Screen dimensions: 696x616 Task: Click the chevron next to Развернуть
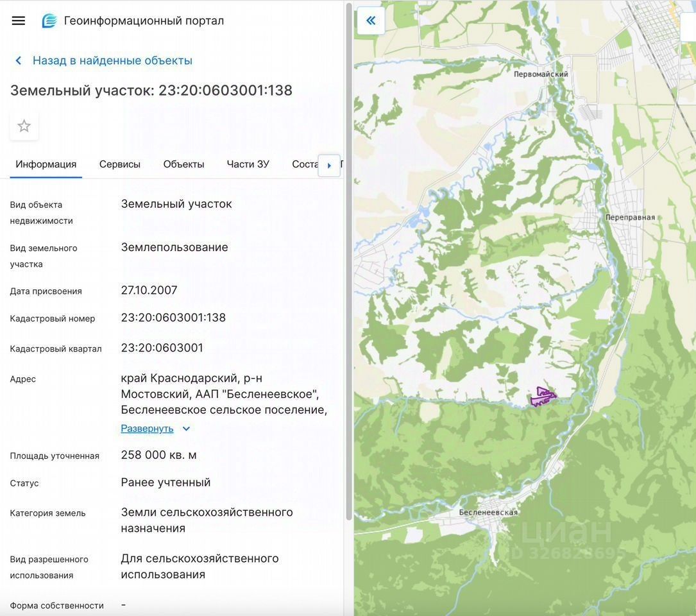click(x=187, y=429)
